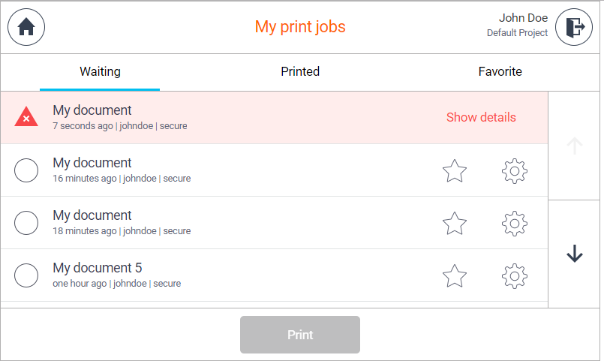Select the job from 16 minutes ago
Screen dimensions: 604x364
(26, 171)
